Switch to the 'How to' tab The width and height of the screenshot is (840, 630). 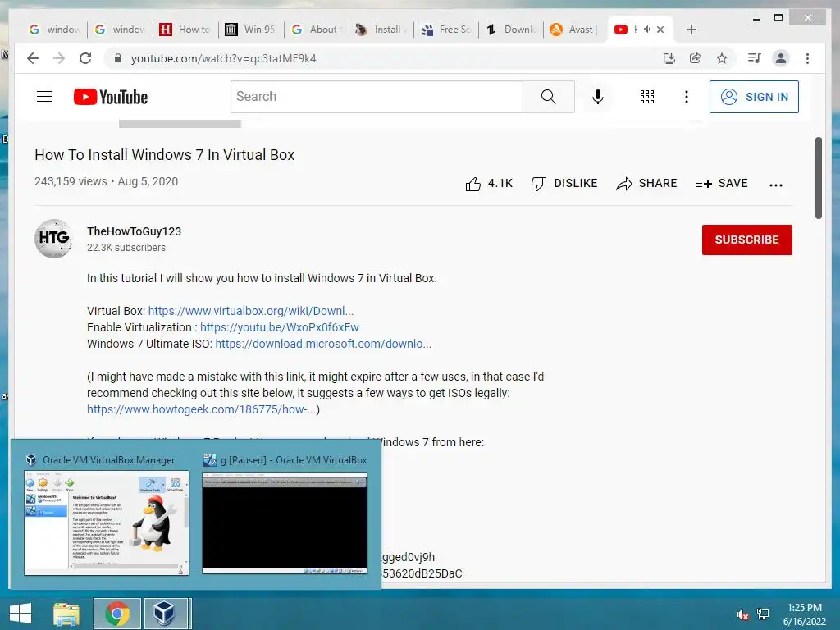tap(185, 30)
